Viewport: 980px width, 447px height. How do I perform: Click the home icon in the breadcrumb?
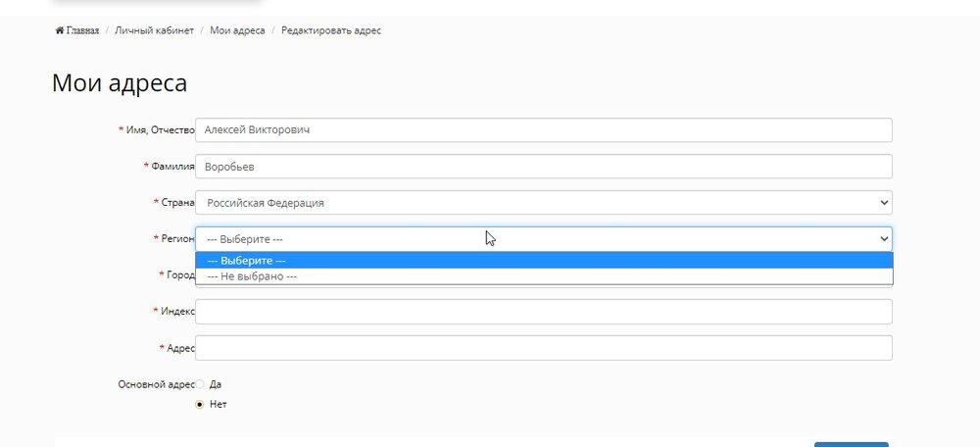[x=60, y=30]
